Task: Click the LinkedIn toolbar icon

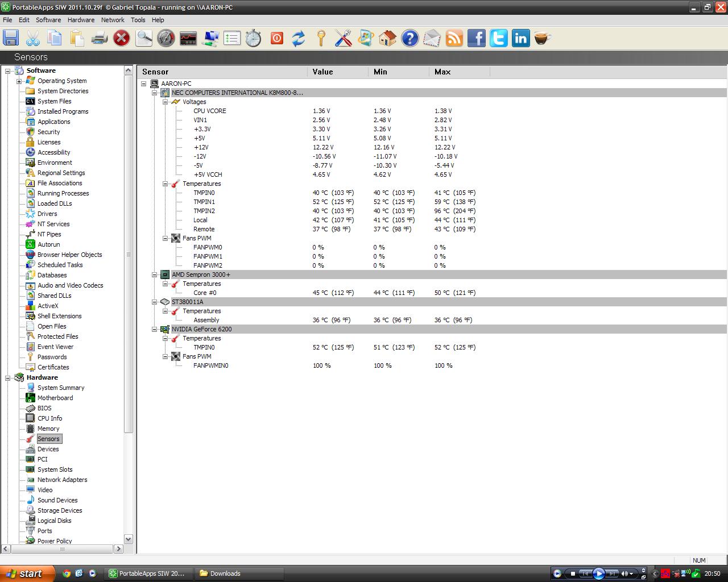Action: 520,38
